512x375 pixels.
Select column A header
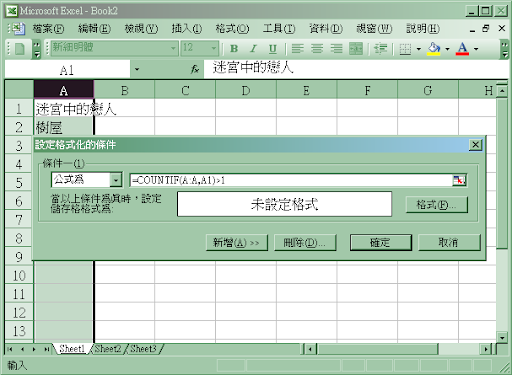pyautogui.click(x=64, y=90)
